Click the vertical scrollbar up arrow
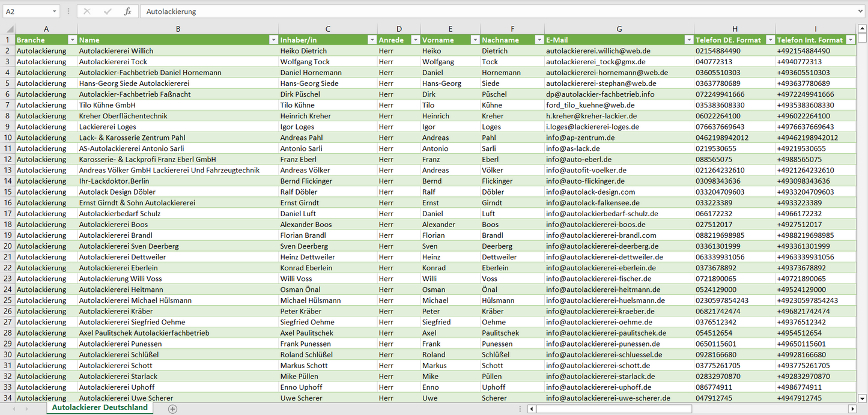Image resolution: width=868 pixels, height=415 pixels. (x=863, y=29)
